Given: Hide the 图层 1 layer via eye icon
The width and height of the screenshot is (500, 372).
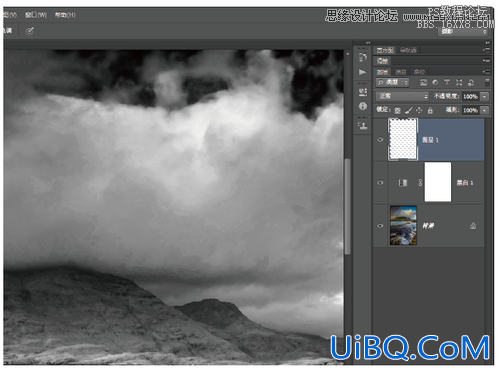Looking at the screenshot, I should [380, 140].
